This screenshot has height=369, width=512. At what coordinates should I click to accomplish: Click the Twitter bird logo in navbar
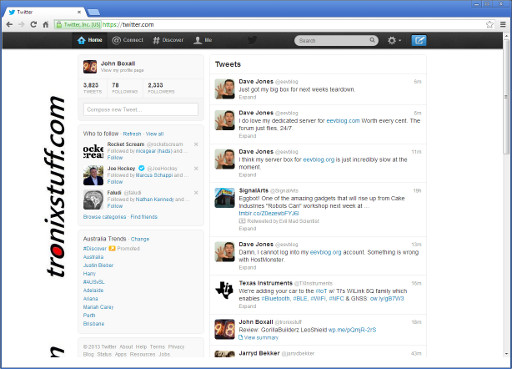pos(252,40)
